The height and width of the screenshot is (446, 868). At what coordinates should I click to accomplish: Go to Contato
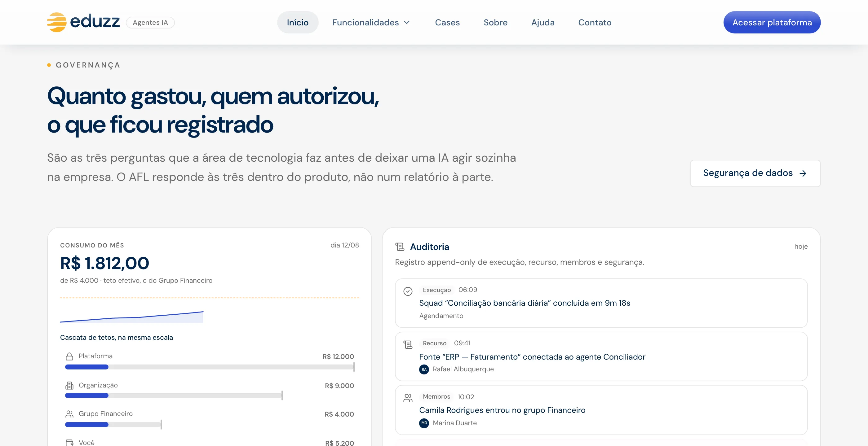tap(595, 22)
